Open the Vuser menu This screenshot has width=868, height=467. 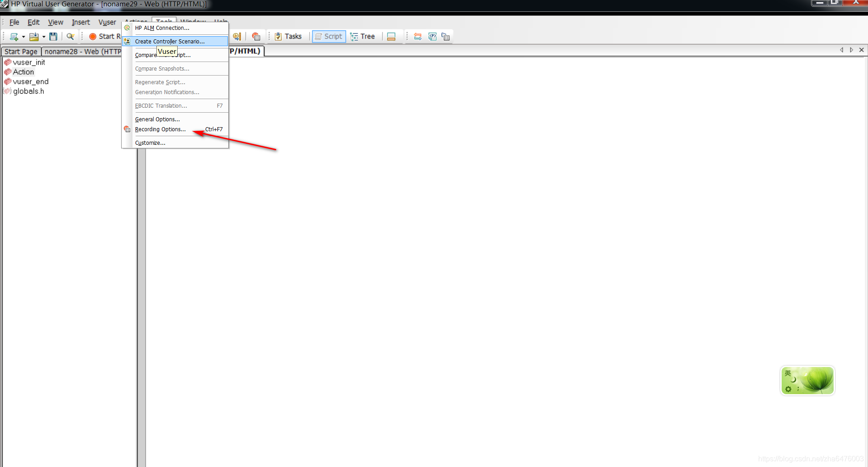[107, 22]
